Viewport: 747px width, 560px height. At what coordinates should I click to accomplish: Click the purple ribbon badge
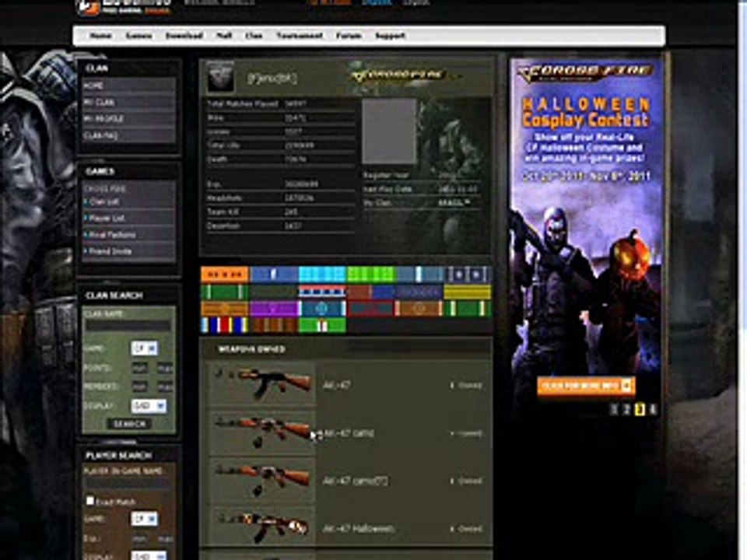pos(273,309)
